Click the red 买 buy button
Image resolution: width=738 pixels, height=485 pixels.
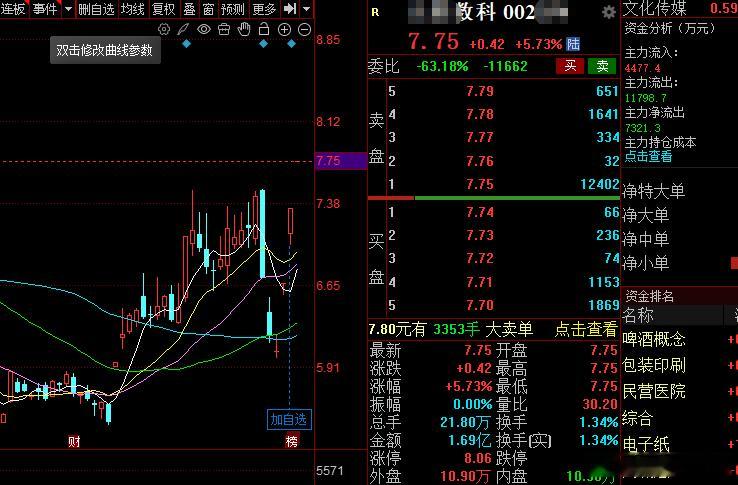[570, 66]
